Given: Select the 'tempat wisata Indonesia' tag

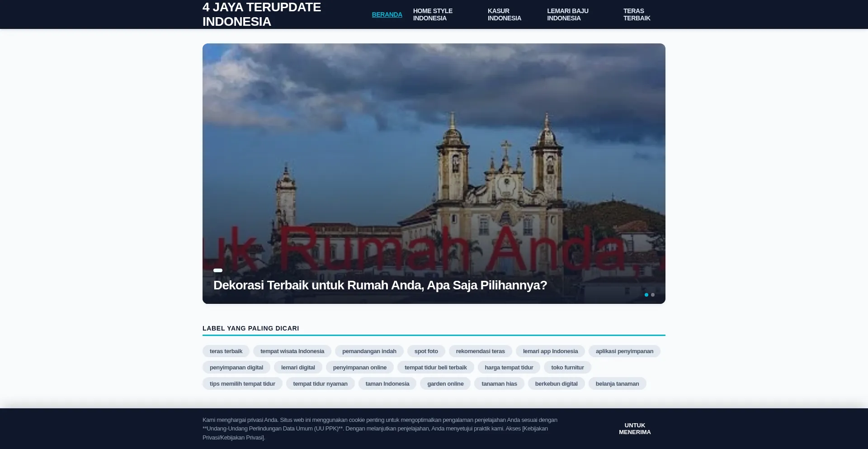Looking at the screenshot, I should (x=292, y=351).
